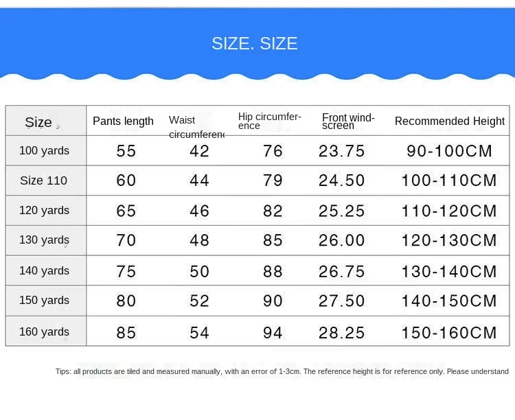The height and width of the screenshot is (420, 515).
Task: Click the Hip circumference header
Action: [x=270, y=121]
